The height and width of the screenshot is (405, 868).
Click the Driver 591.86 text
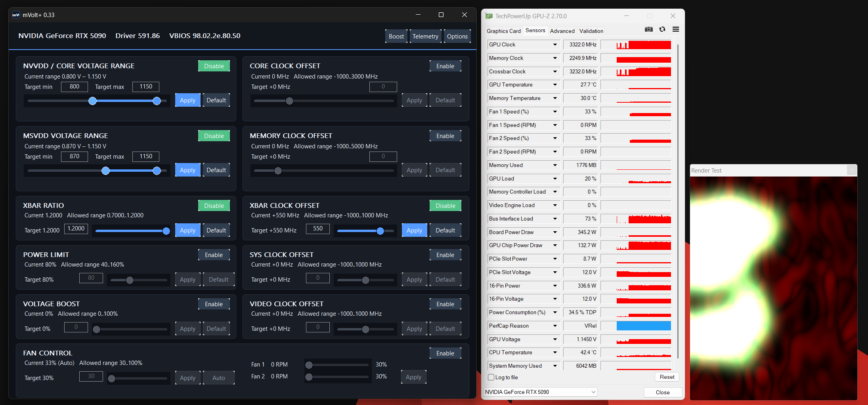[x=138, y=36]
